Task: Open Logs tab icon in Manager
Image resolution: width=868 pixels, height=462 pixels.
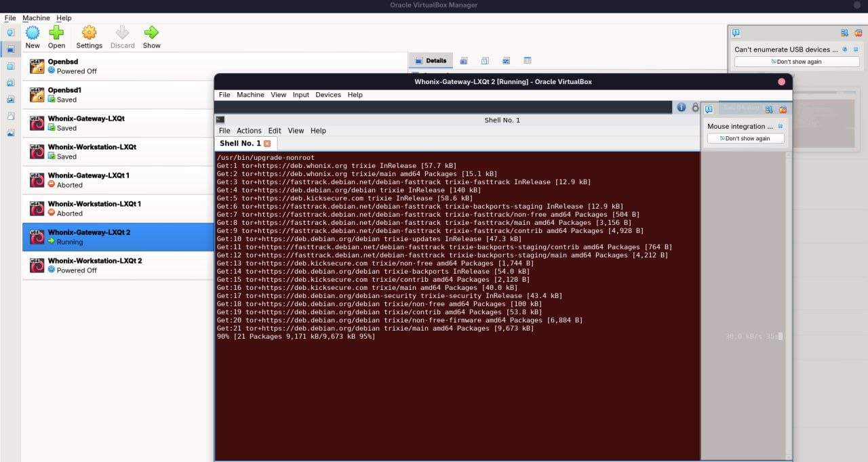Action: (485, 60)
